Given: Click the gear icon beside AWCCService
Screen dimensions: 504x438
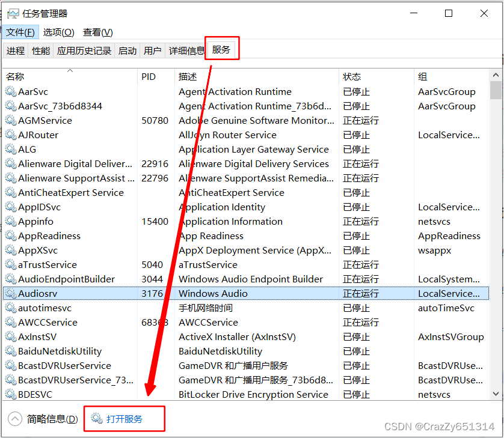Looking at the screenshot, I should click(x=11, y=323).
